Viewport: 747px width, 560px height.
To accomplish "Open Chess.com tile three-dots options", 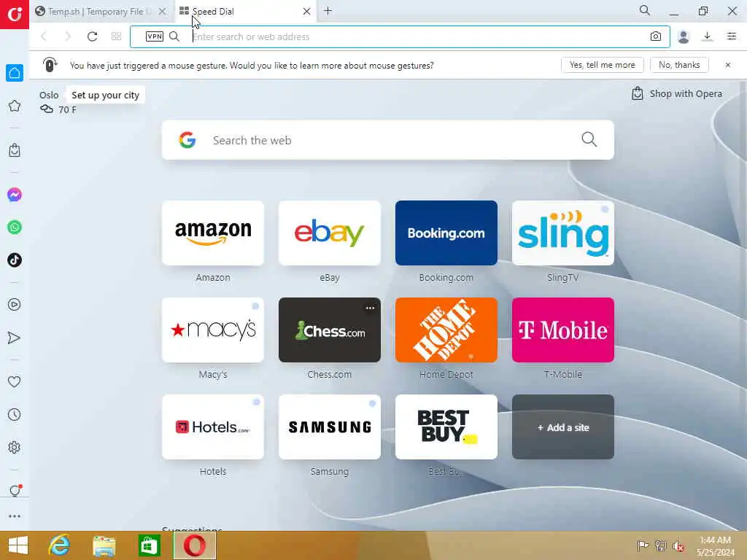I will (370, 308).
